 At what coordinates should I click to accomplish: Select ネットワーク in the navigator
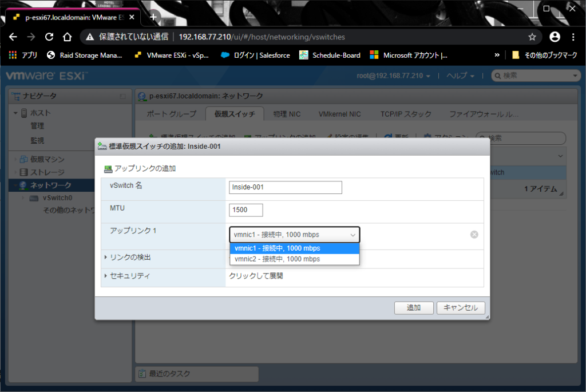click(x=50, y=185)
